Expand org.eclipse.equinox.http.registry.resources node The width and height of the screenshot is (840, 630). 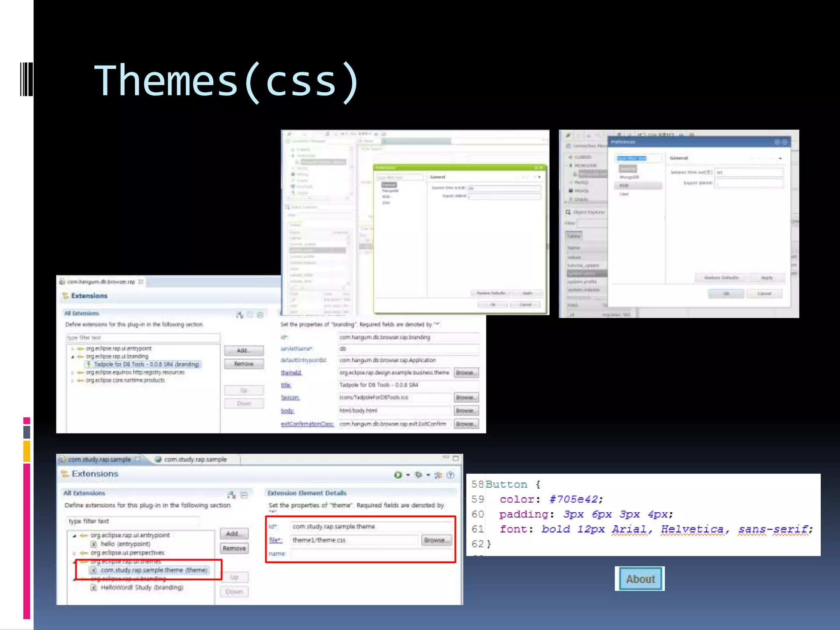(x=73, y=372)
